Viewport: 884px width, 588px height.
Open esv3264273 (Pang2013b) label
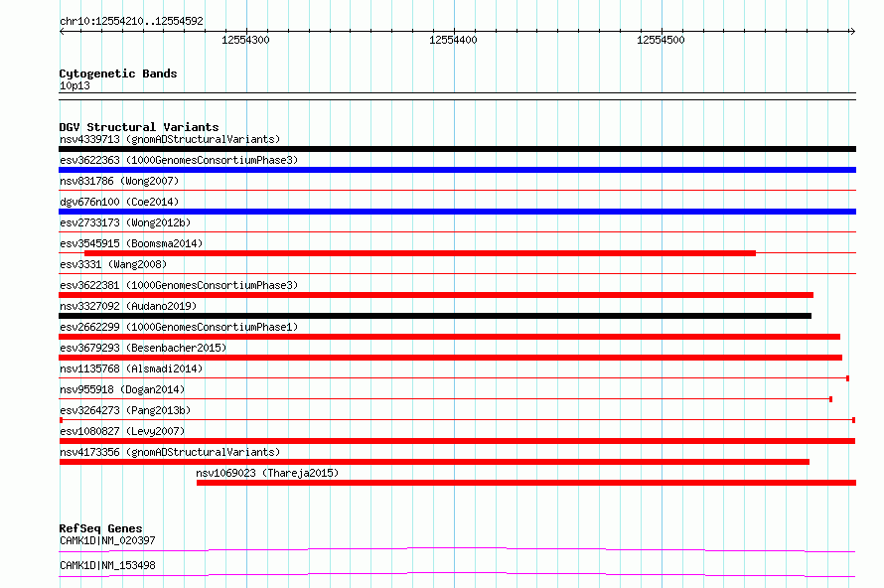pos(125,410)
